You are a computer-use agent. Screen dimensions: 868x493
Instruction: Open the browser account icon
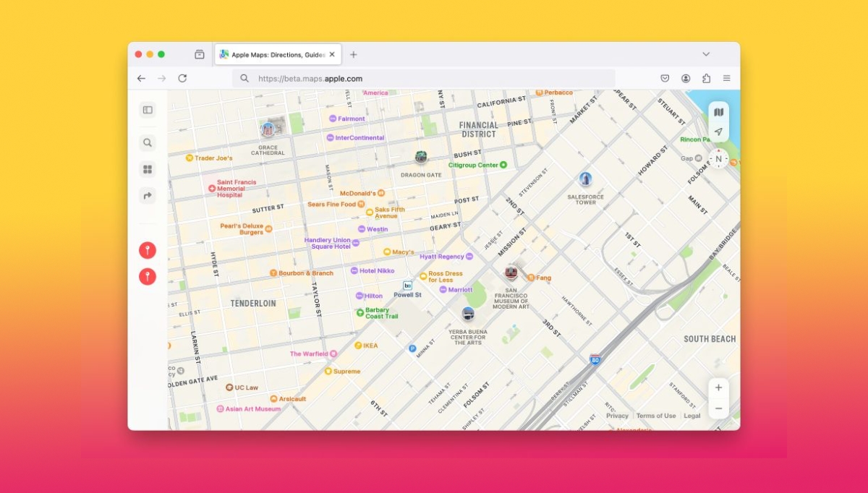pyautogui.click(x=686, y=79)
